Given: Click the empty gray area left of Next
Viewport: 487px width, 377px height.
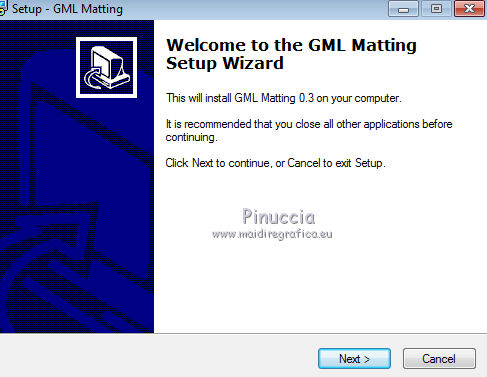Looking at the screenshot, I should [x=157, y=357].
